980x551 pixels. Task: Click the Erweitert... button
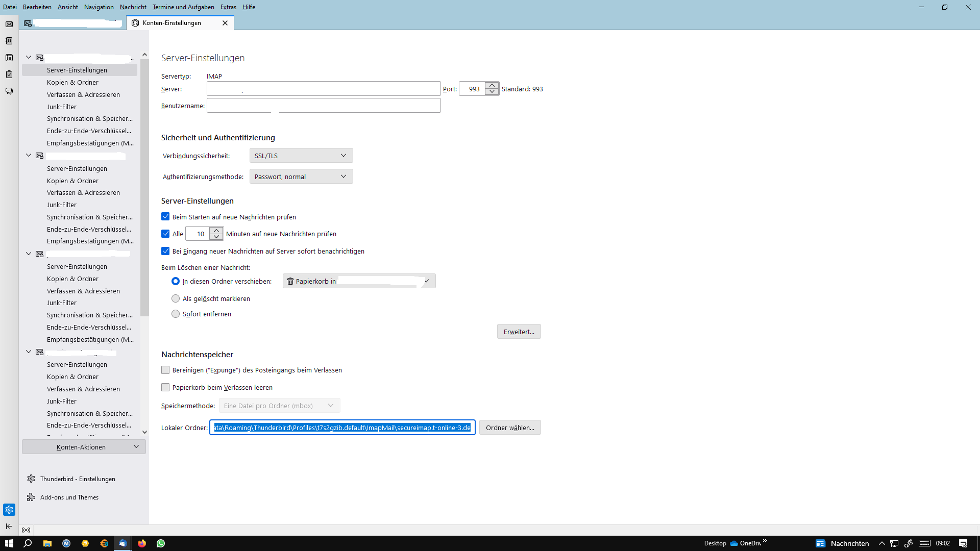click(519, 332)
